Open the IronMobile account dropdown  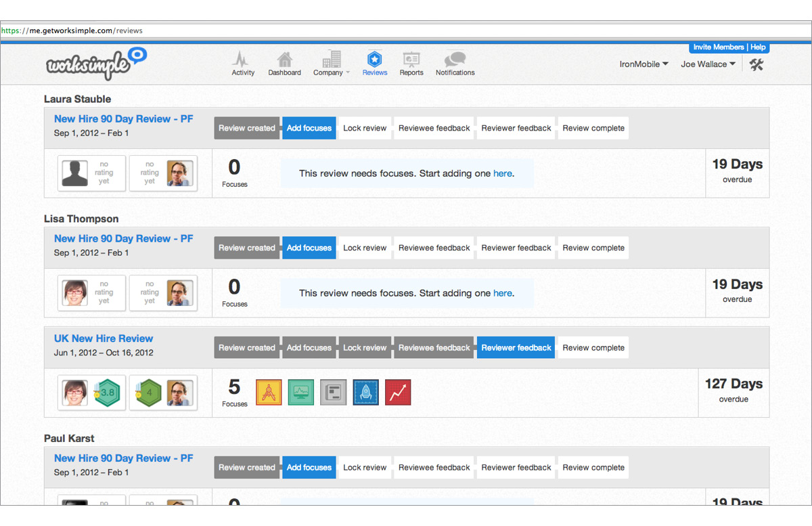644,64
